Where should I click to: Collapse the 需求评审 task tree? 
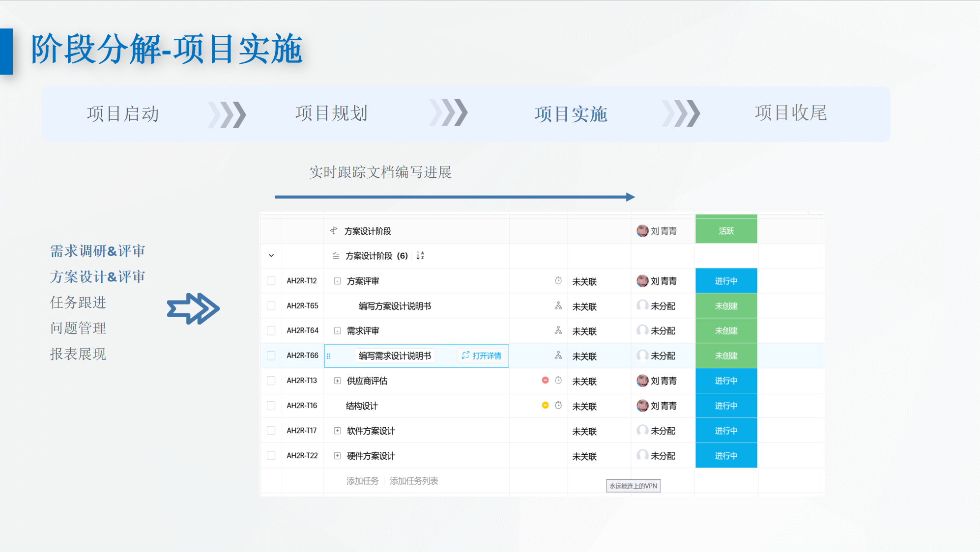coord(337,331)
